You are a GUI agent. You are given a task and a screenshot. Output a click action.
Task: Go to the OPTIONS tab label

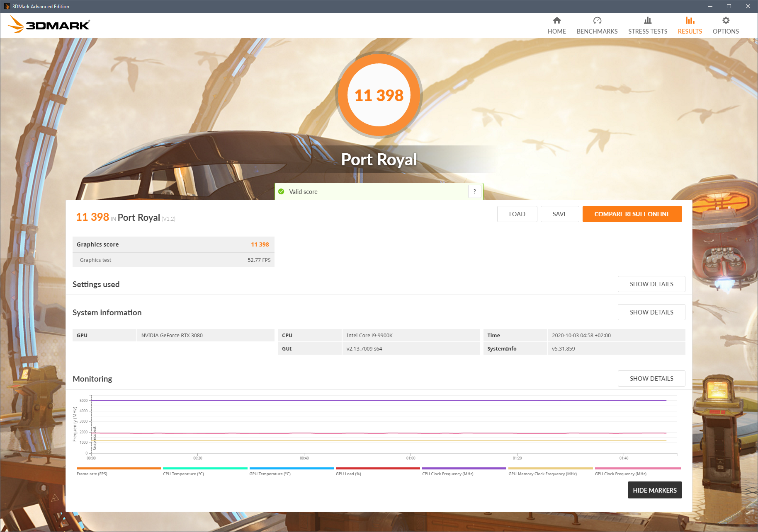click(x=726, y=31)
